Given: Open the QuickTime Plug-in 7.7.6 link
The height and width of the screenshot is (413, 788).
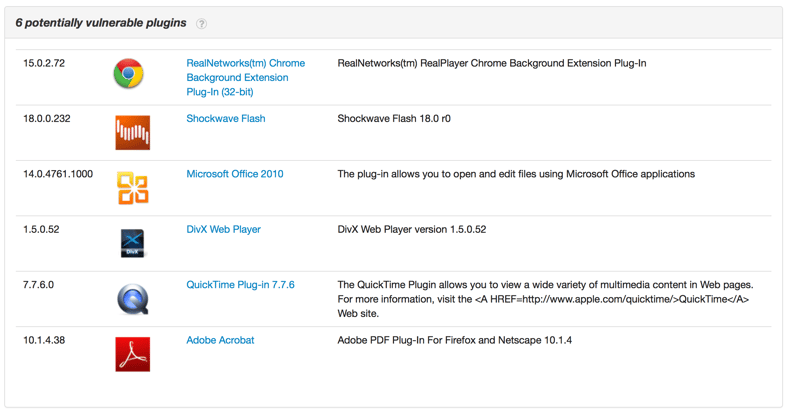Looking at the screenshot, I should [240, 285].
